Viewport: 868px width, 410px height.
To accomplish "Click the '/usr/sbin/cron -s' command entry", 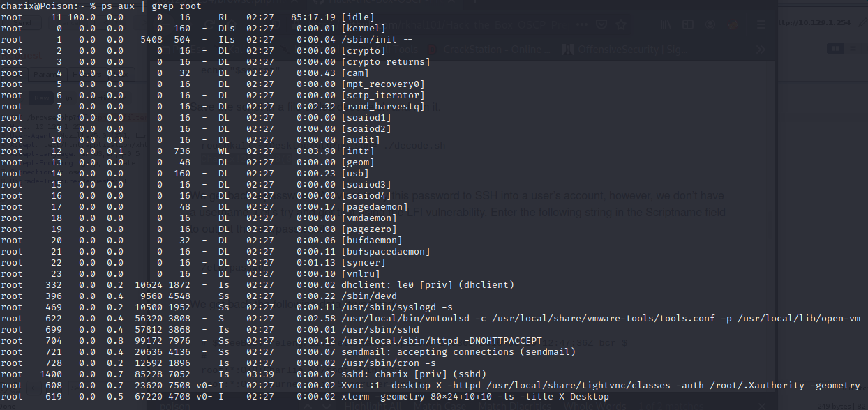I will 389,363.
